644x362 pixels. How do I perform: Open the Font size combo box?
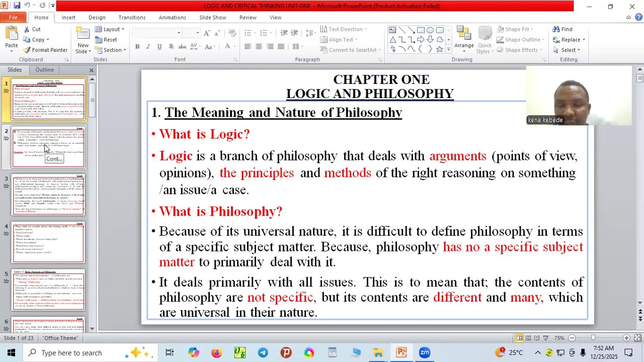click(x=191, y=33)
